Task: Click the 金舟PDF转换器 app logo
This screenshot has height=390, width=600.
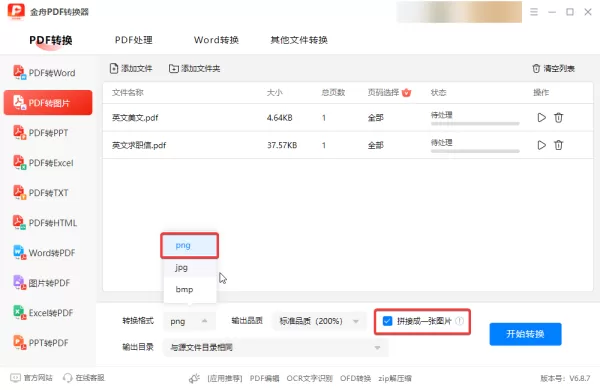Action: [x=16, y=11]
